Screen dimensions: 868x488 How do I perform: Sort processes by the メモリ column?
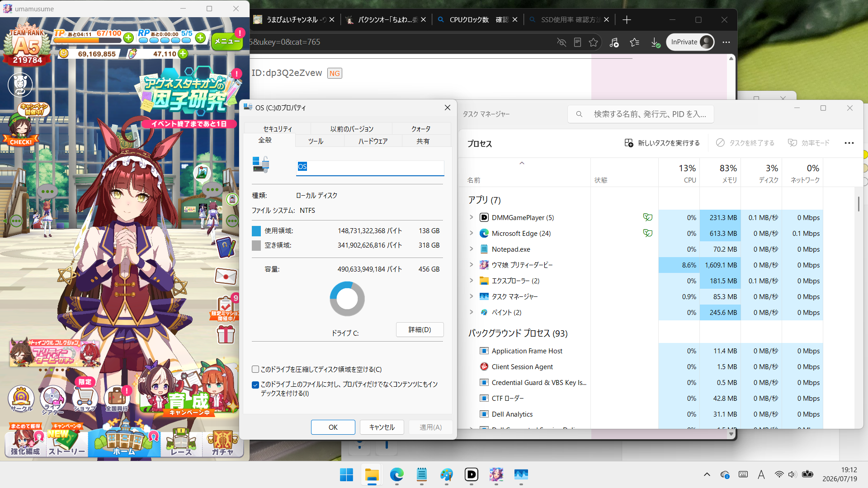720,173
